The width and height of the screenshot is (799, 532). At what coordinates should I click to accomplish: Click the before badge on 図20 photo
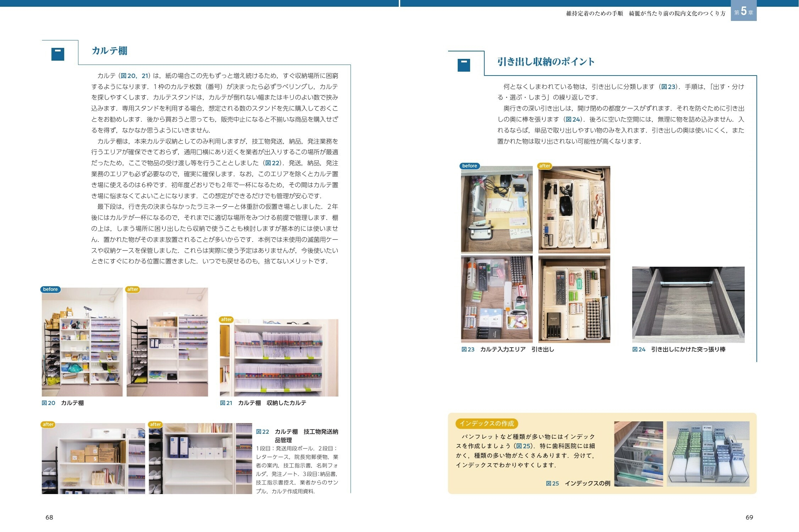(50, 289)
